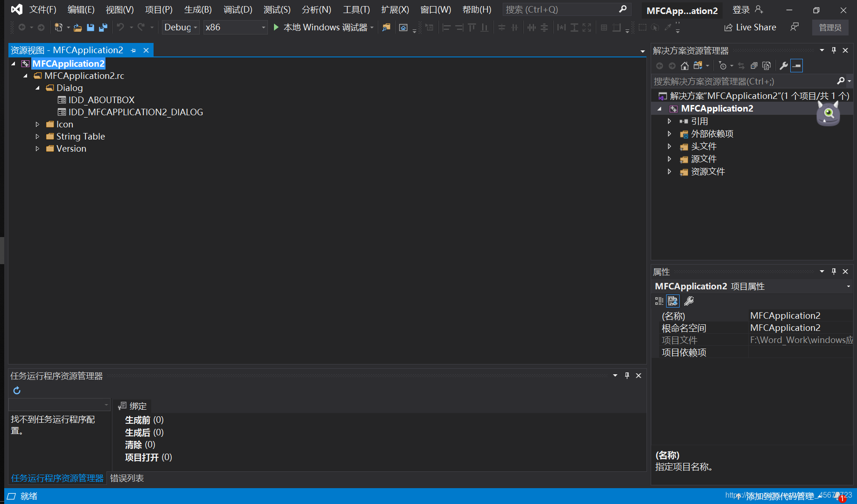The height and width of the screenshot is (504, 857).
Task: Click the green Start Debugging play icon
Action: [x=276, y=28]
